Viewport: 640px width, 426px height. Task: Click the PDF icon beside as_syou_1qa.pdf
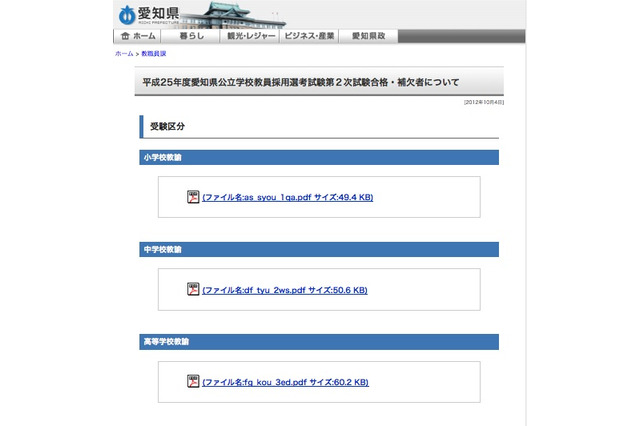click(x=193, y=197)
